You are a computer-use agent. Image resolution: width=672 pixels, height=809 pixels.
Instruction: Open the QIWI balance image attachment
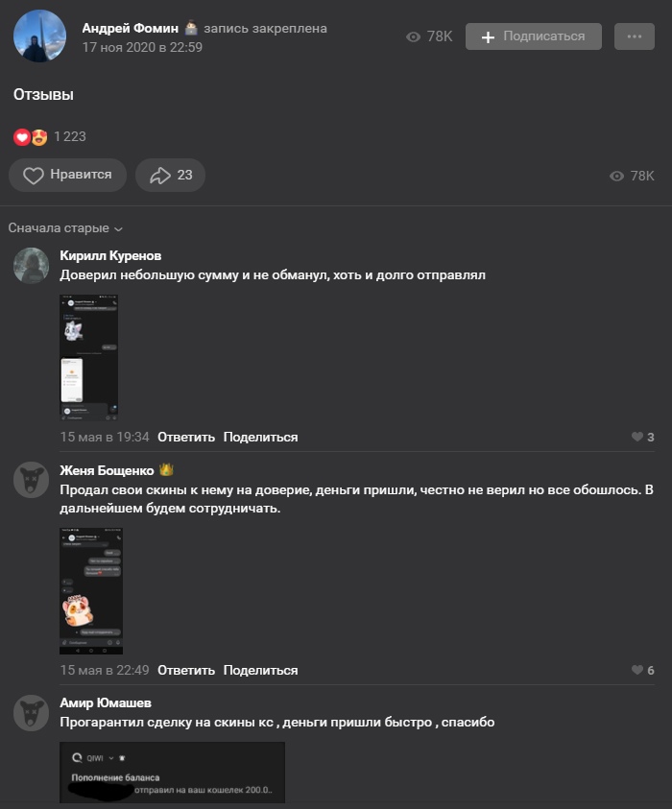(173, 773)
